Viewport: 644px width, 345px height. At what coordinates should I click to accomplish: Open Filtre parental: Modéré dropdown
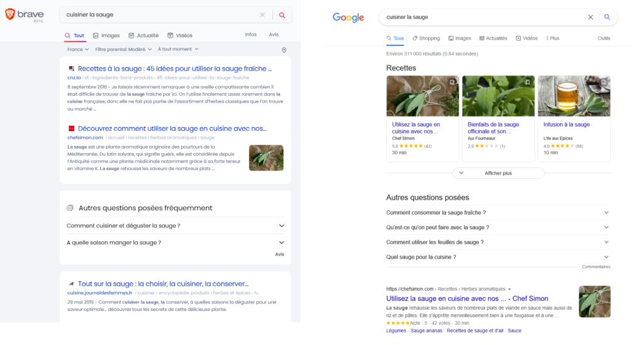pos(123,49)
